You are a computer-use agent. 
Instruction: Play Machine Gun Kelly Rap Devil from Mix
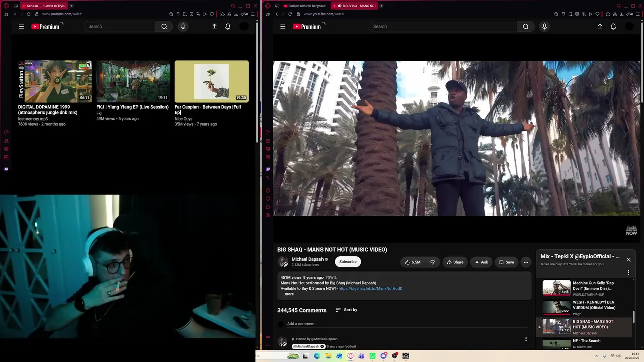point(556,288)
